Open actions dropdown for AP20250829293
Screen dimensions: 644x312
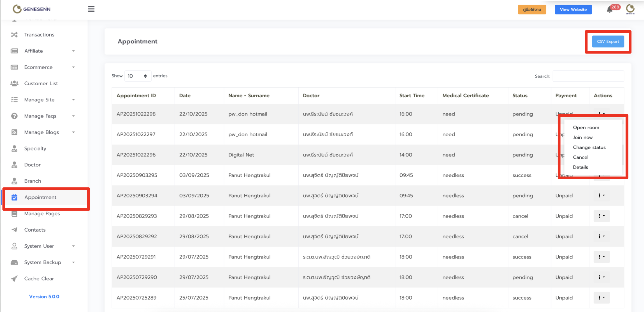(601, 216)
